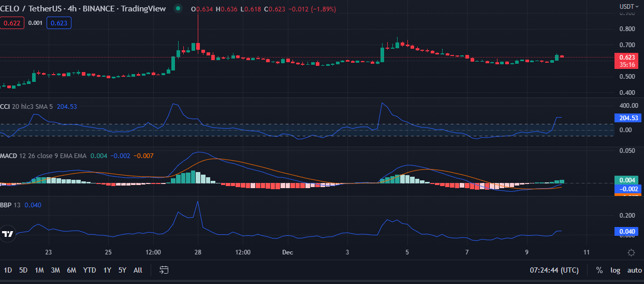Select the BBP indicator legend label

6,205
